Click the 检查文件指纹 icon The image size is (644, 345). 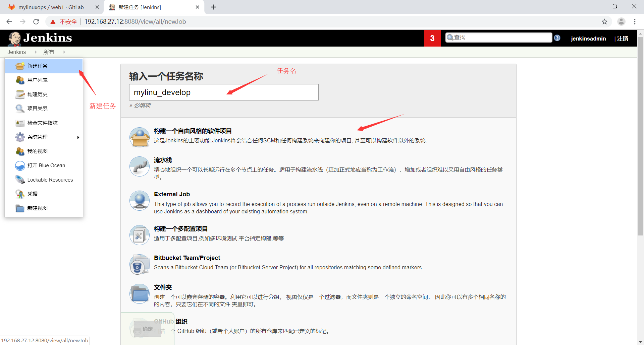[20, 123]
